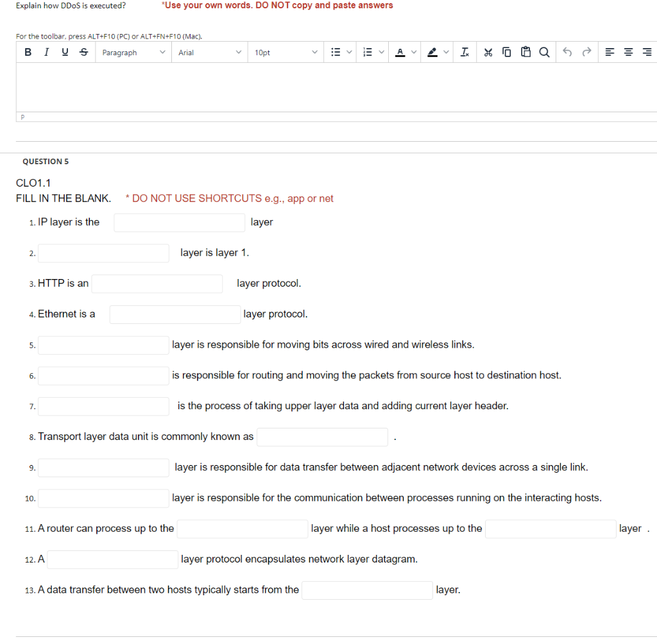Toggle bold formatting

click(28, 52)
